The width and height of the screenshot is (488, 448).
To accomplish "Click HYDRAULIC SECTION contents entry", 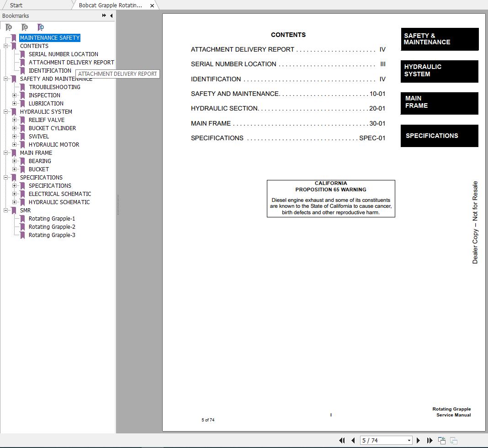I will pyautogui.click(x=288, y=108).
